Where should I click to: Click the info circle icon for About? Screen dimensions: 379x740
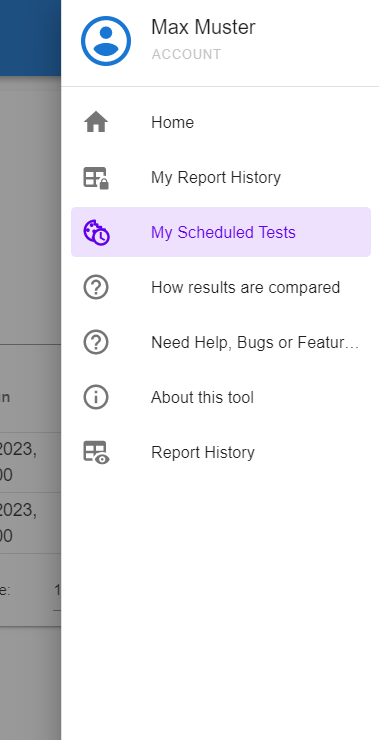(96, 397)
